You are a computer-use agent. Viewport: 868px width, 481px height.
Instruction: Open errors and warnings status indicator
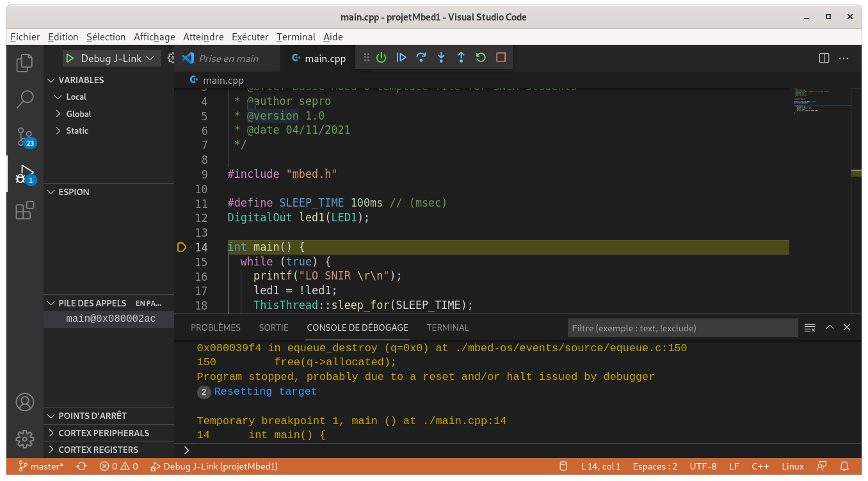(x=118, y=466)
